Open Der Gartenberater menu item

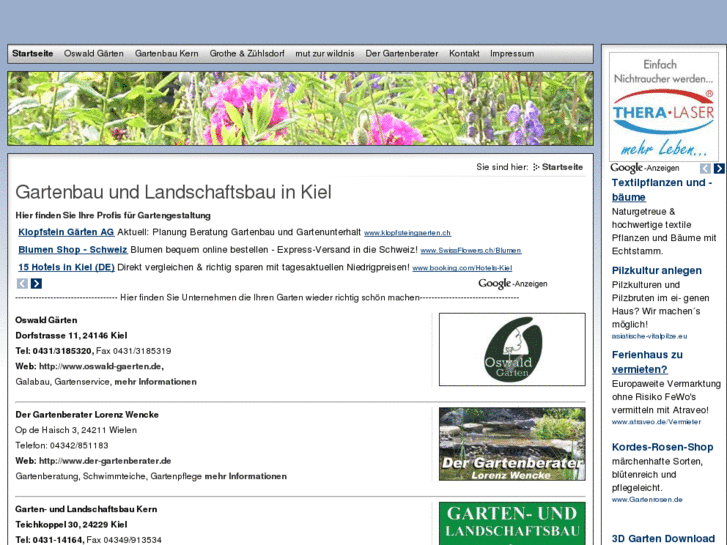click(x=402, y=54)
